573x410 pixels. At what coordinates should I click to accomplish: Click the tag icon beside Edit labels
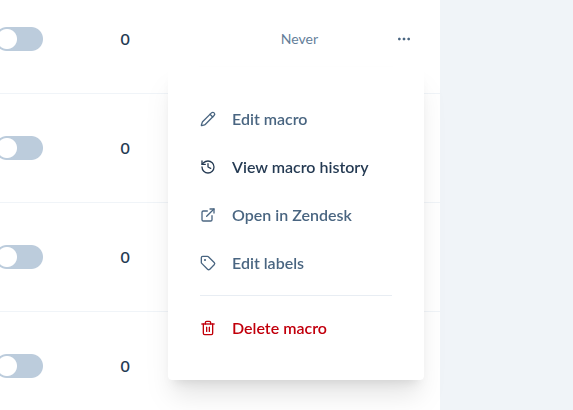point(208,263)
